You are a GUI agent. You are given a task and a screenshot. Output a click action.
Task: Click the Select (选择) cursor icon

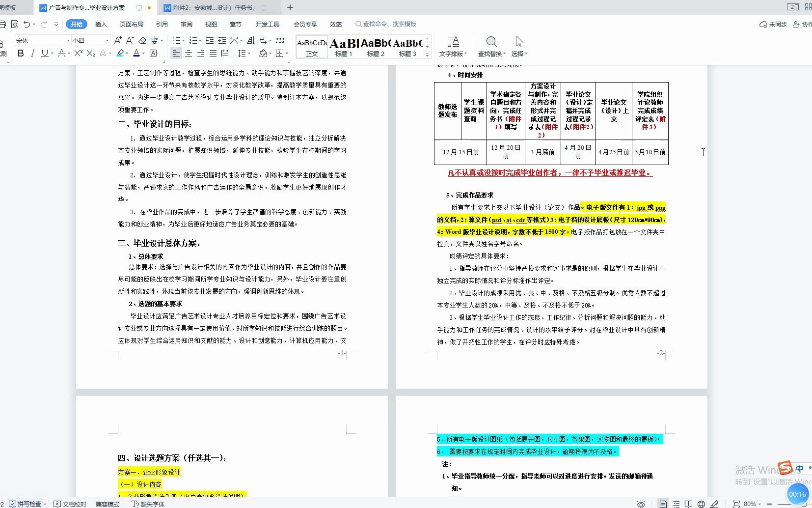pyautogui.click(x=519, y=42)
